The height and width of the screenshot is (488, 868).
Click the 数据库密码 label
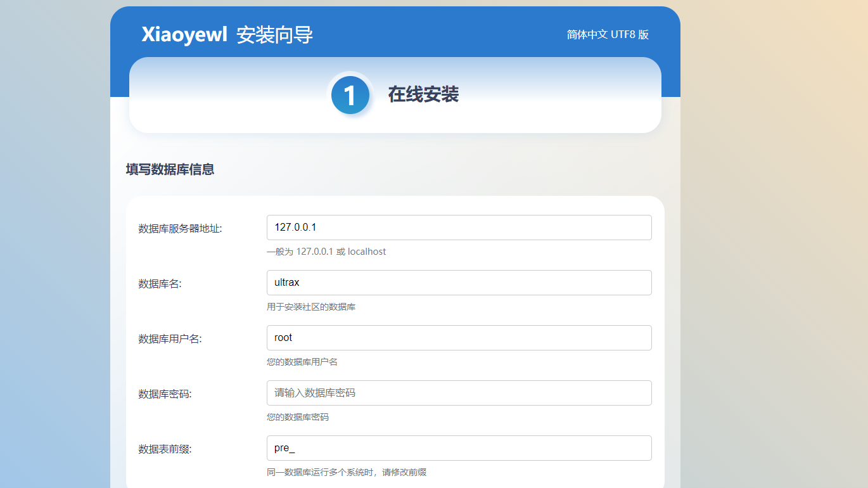165,394
